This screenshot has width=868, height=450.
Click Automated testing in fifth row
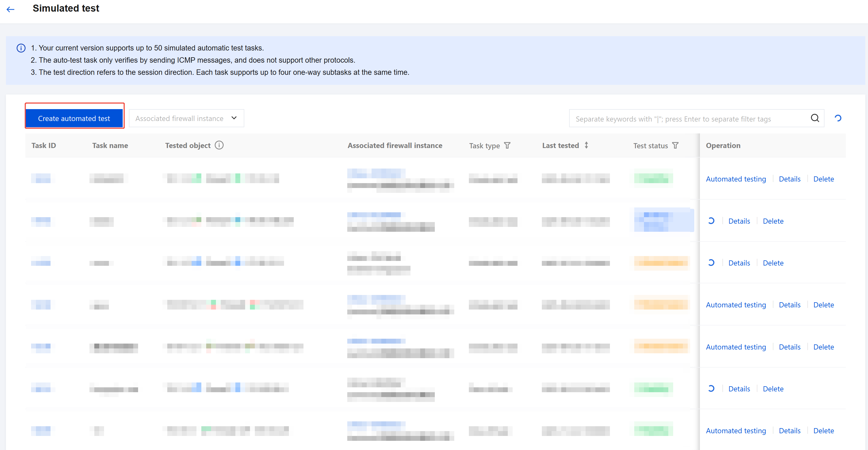click(x=736, y=347)
